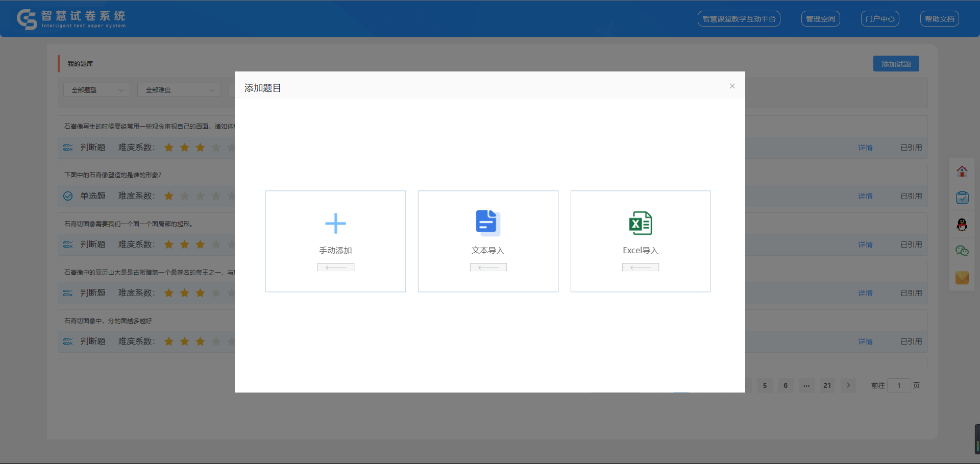Open 门户中心 in the top navigation
The height and width of the screenshot is (464, 980).
click(x=879, y=19)
